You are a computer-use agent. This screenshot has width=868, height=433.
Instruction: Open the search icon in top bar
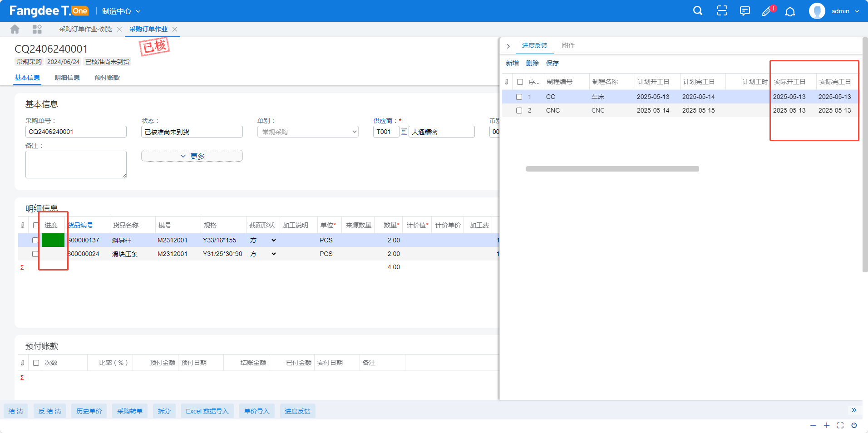pyautogui.click(x=698, y=11)
